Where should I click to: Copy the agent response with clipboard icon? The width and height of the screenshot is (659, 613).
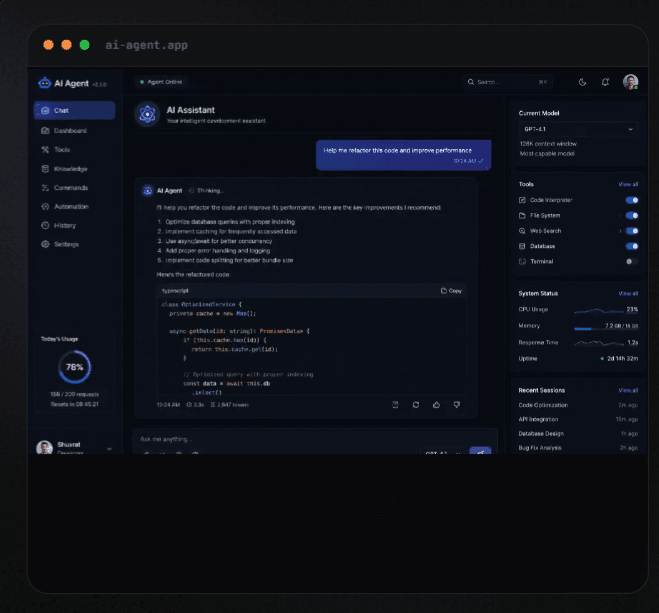click(x=395, y=405)
